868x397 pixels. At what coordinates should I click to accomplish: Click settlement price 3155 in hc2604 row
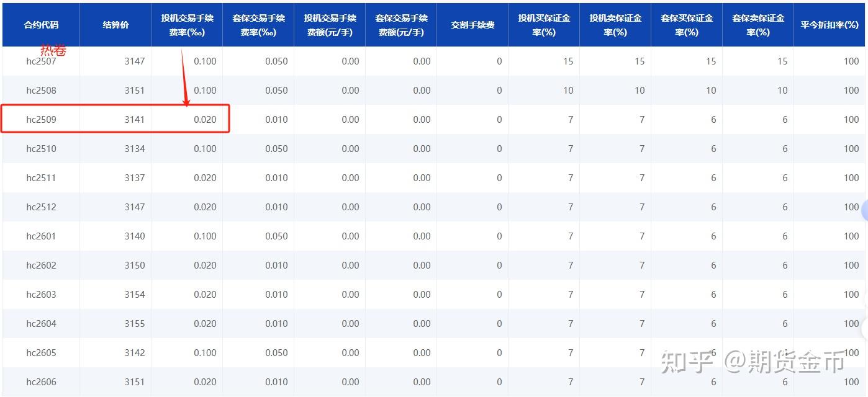[134, 324]
